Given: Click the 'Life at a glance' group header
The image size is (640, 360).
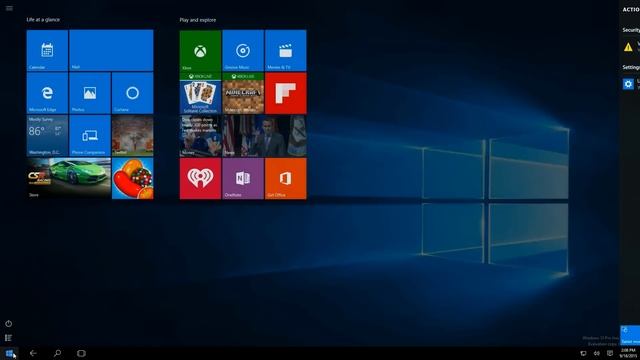Looking at the screenshot, I should tap(43, 20).
